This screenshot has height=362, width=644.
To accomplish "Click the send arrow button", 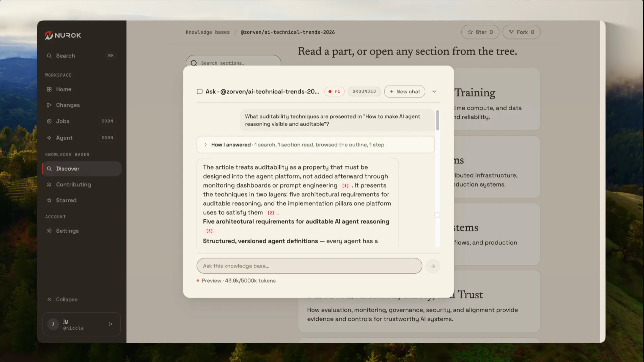I will click(433, 266).
